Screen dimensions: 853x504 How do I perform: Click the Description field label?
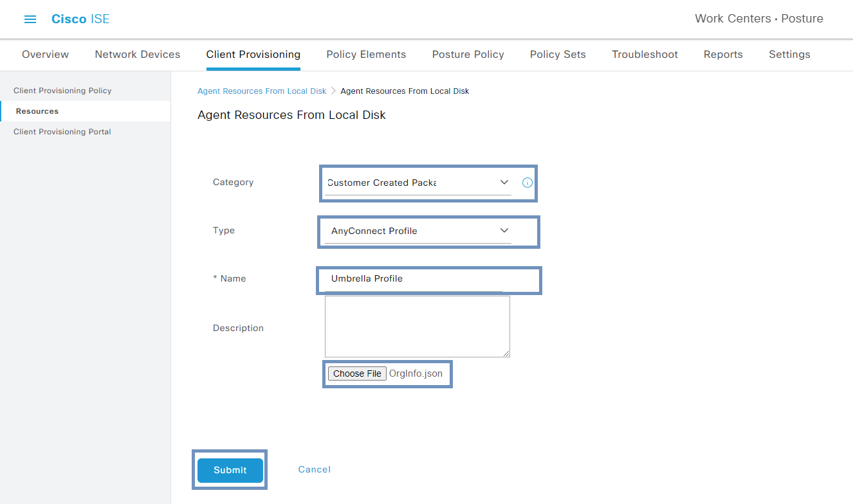238,328
